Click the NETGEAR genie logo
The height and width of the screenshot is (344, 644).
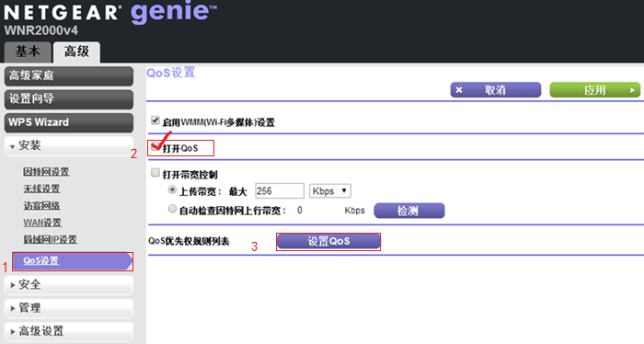coord(110,12)
